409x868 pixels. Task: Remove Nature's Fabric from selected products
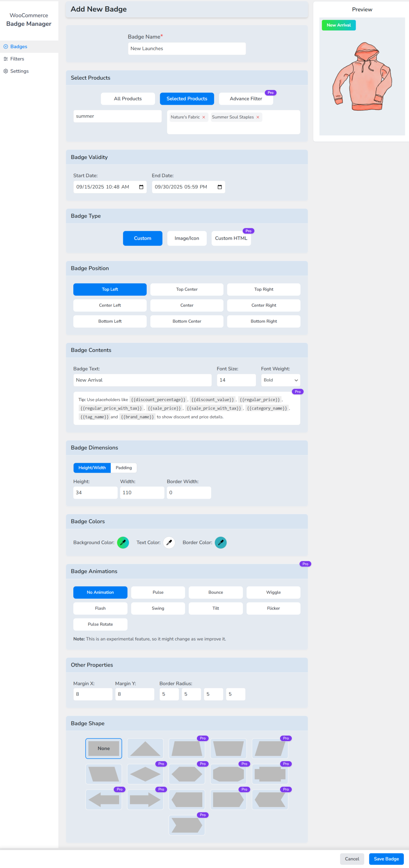[x=204, y=117]
